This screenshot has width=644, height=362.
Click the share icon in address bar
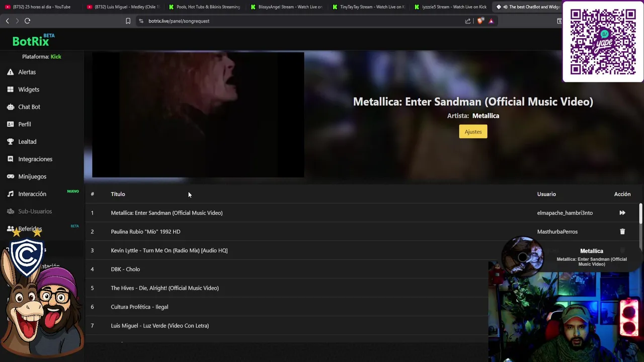point(468,21)
